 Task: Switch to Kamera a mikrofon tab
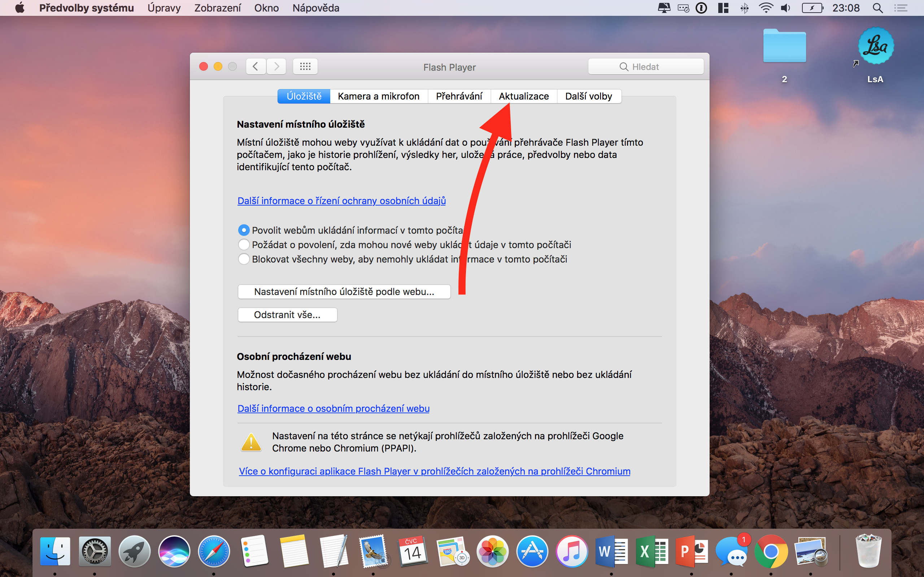tap(378, 96)
